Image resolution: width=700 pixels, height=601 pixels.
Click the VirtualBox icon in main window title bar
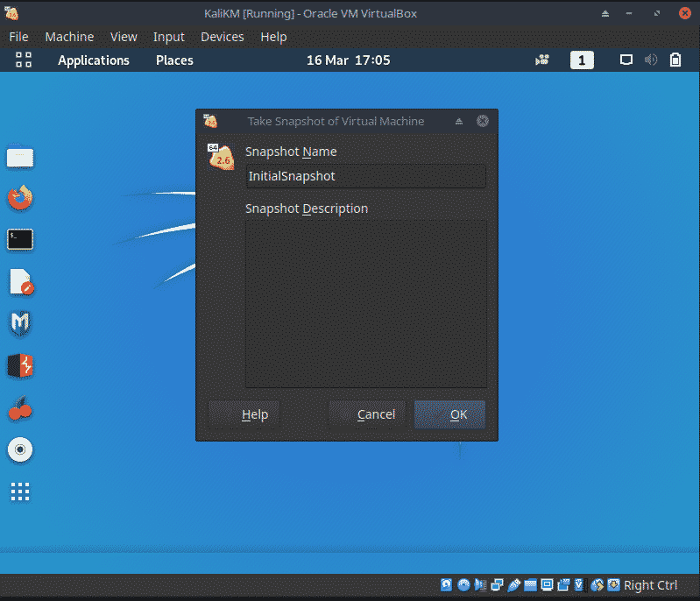pyautogui.click(x=11, y=13)
